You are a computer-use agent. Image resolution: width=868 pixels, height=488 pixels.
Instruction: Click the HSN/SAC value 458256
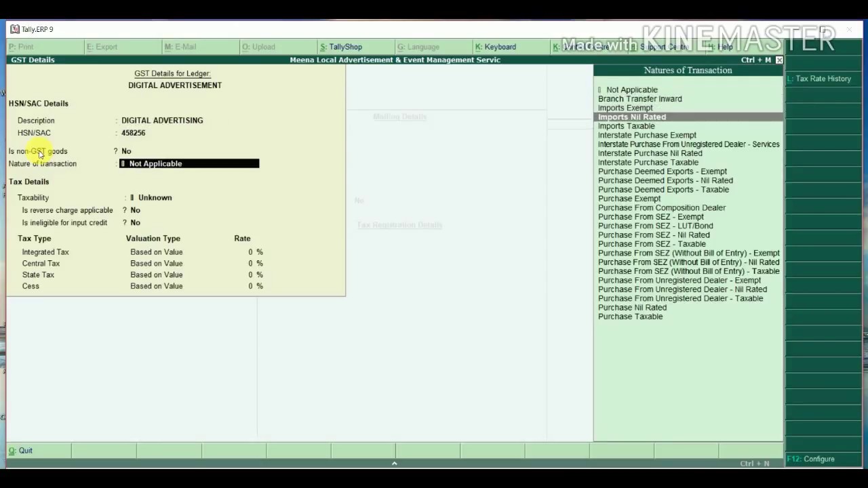(x=134, y=133)
